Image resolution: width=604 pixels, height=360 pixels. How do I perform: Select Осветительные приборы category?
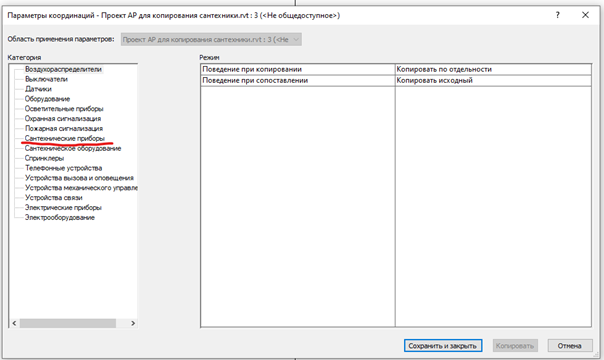pyautogui.click(x=64, y=109)
